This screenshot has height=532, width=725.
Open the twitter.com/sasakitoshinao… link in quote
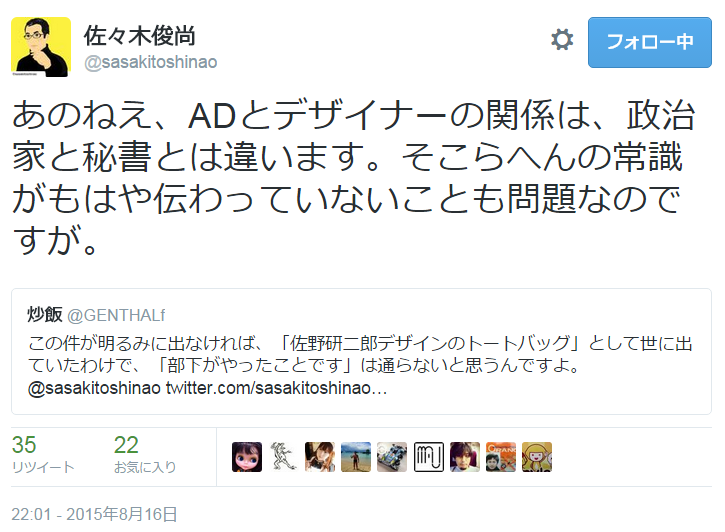click(x=276, y=388)
